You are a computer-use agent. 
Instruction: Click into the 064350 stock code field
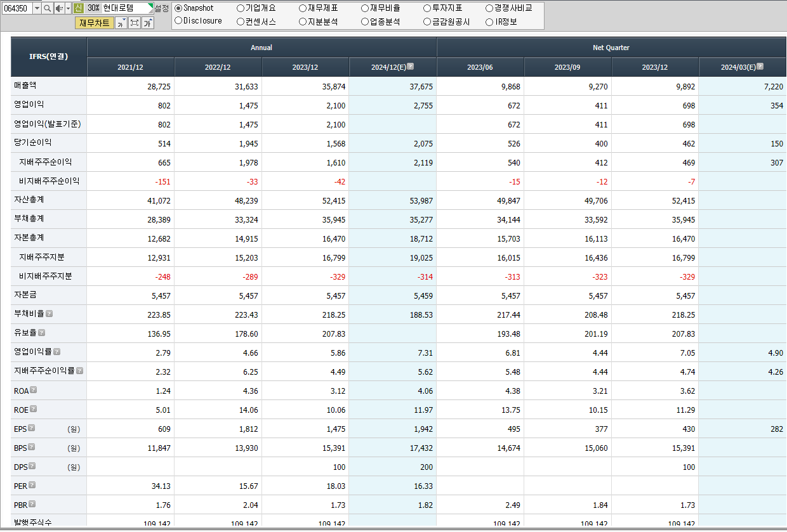[x=17, y=8]
